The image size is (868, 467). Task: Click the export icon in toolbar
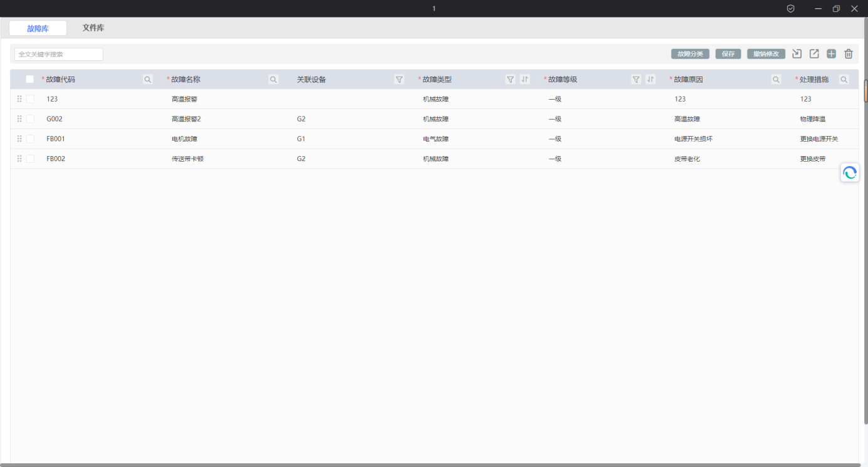(814, 54)
